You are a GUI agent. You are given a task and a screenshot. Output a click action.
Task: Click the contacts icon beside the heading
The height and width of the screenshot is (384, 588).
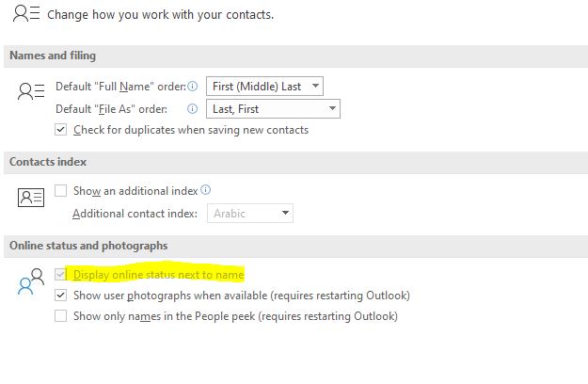(x=26, y=13)
